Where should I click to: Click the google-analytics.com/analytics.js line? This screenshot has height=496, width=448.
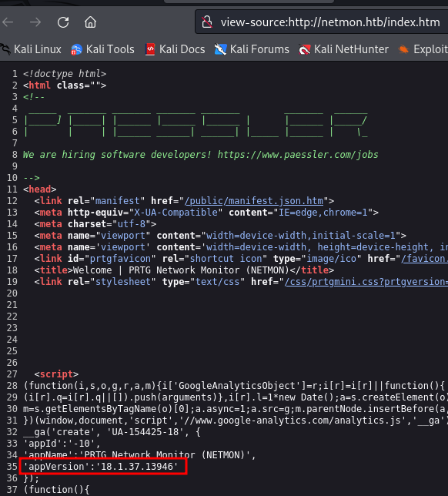tap(236, 421)
